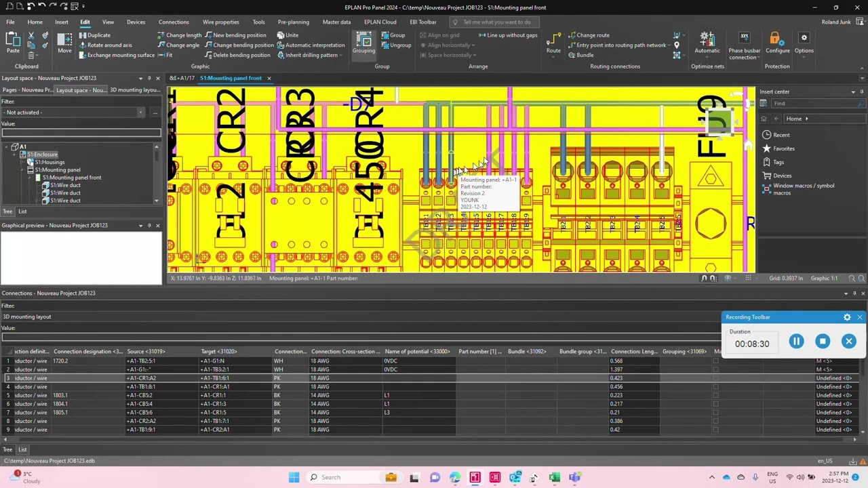868x488 pixels.
Task: Select the S1:Mounting panel tree item
Action: pyautogui.click(x=58, y=170)
